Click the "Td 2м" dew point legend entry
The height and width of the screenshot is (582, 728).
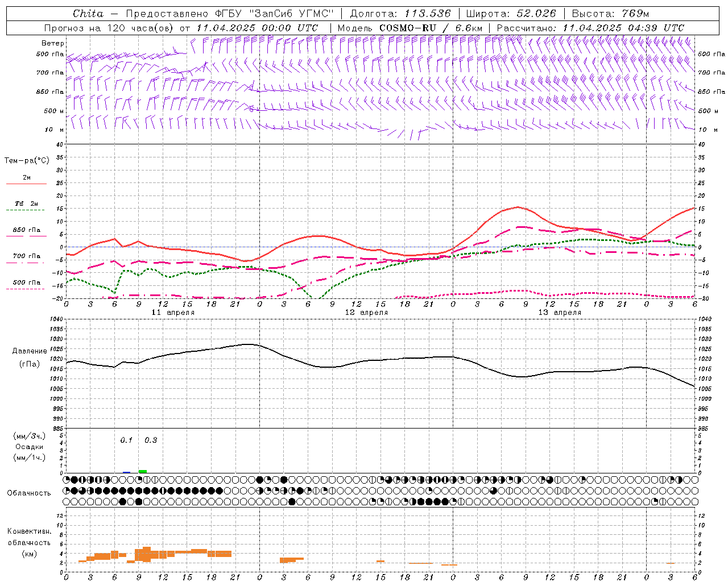(x=27, y=203)
